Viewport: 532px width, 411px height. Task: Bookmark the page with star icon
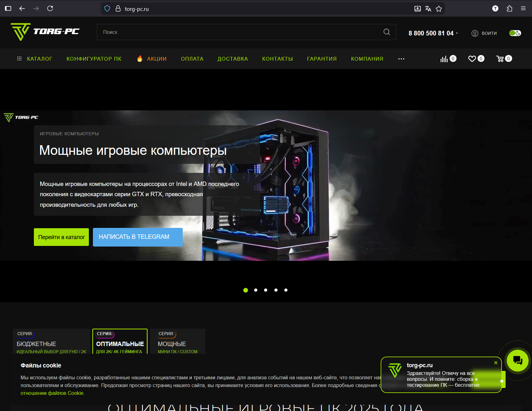439,9
